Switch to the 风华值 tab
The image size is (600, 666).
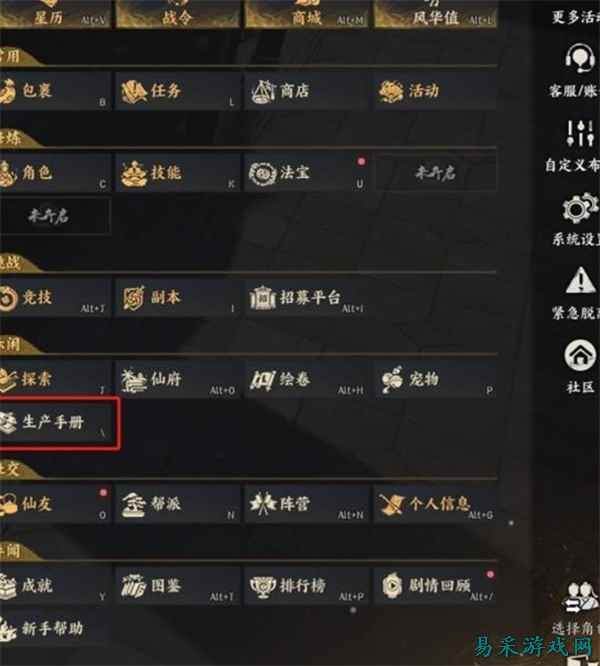435,15
